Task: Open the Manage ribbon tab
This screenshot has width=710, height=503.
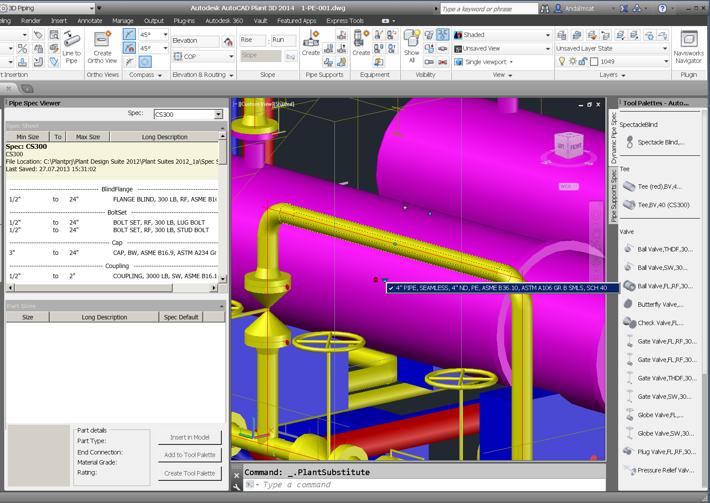Action: point(123,20)
